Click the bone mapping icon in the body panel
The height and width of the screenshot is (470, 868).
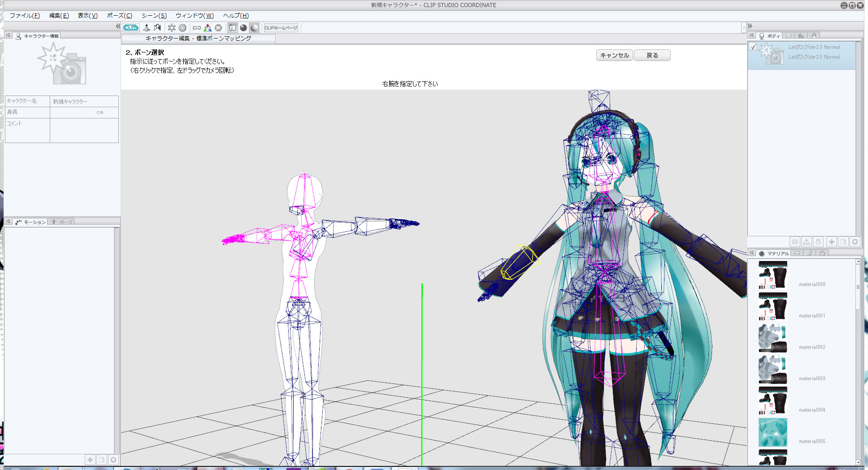coord(794,242)
